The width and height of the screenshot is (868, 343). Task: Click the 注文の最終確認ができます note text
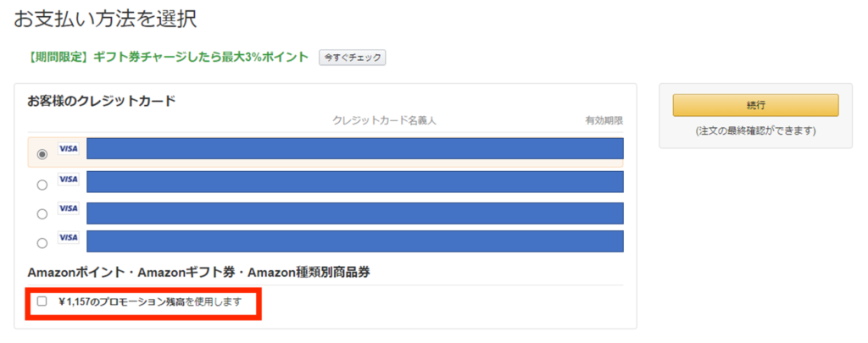click(x=755, y=131)
